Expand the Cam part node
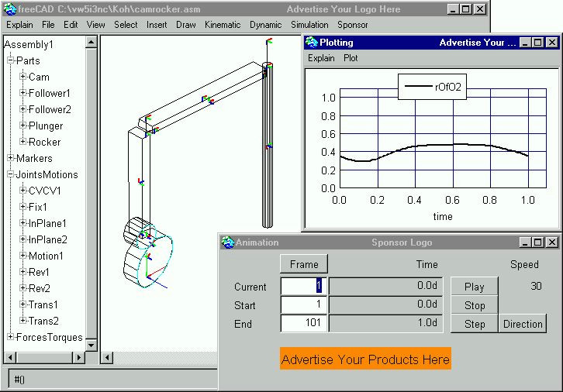Viewport: 563px width, 392px height. (22, 77)
